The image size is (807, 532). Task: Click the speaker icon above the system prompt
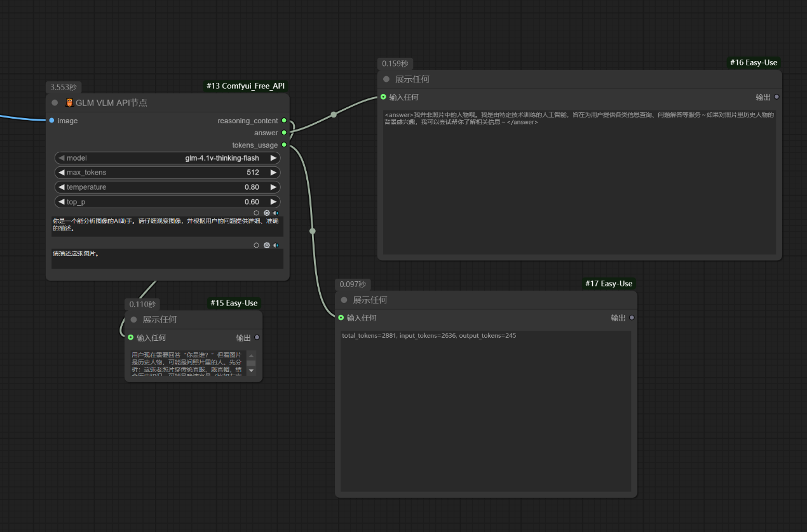point(276,213)
